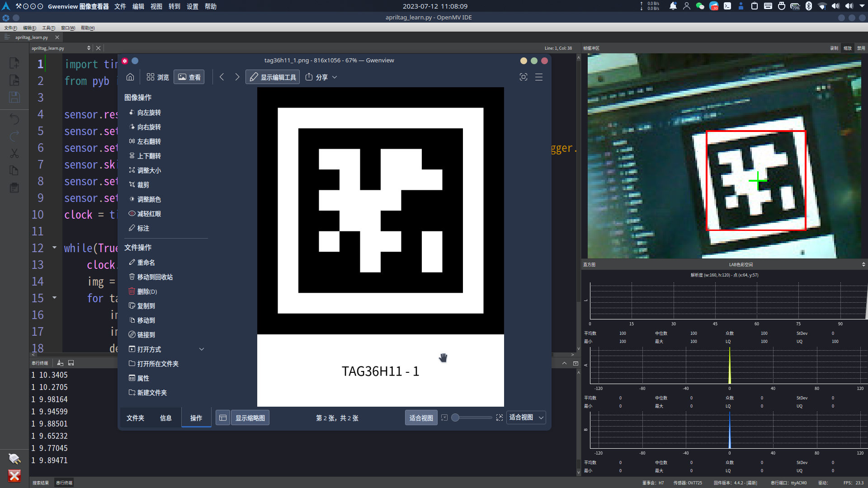Toggle Gwenview sidebar visibility button

223,418
